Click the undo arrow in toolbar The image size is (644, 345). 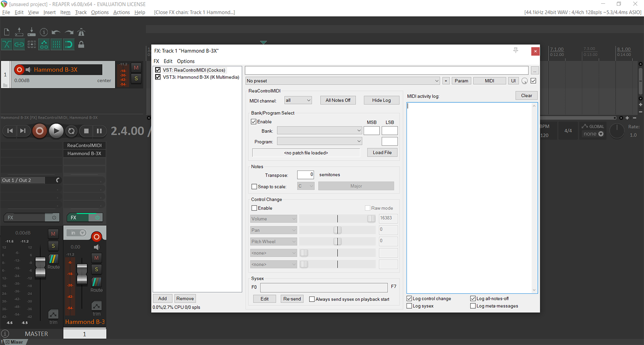(56, 32)
